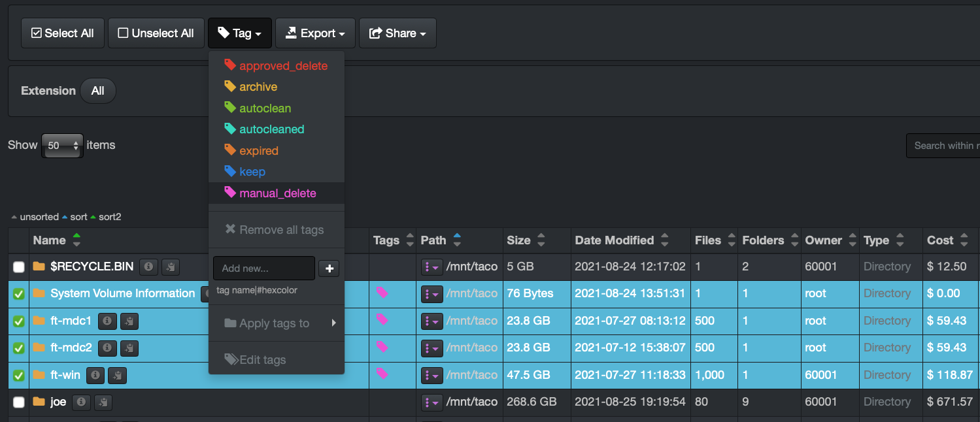Image resolution: width=980 pixels, height=422 pixels.
Task: Click the Select All button
Action: pyautogui.click(x=62, y=32)
